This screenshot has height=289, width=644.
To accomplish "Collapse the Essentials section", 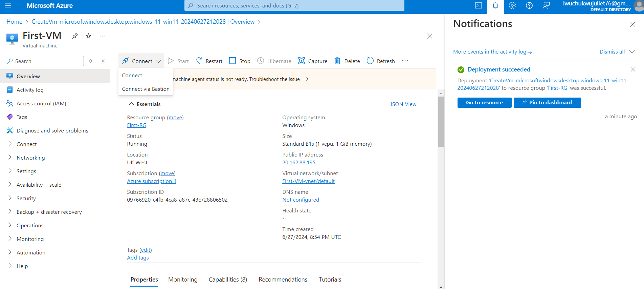I will (x=145, y=104).
